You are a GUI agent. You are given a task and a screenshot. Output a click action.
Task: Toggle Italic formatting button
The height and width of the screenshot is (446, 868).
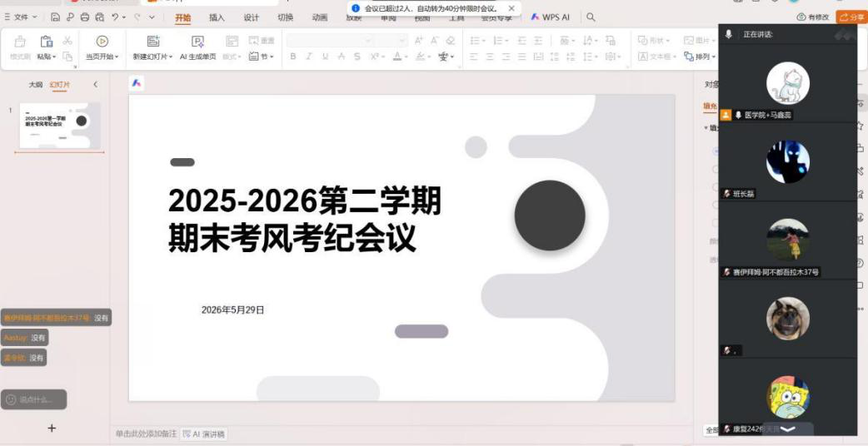point(309,57)
